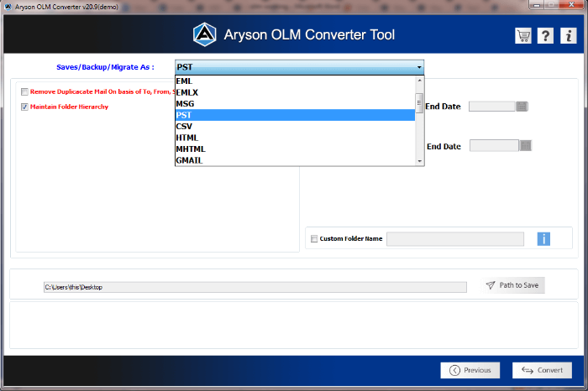Viewport: 588px width, 391px height.
Task: Go back with the Previous button
Action: click(470, 370)
